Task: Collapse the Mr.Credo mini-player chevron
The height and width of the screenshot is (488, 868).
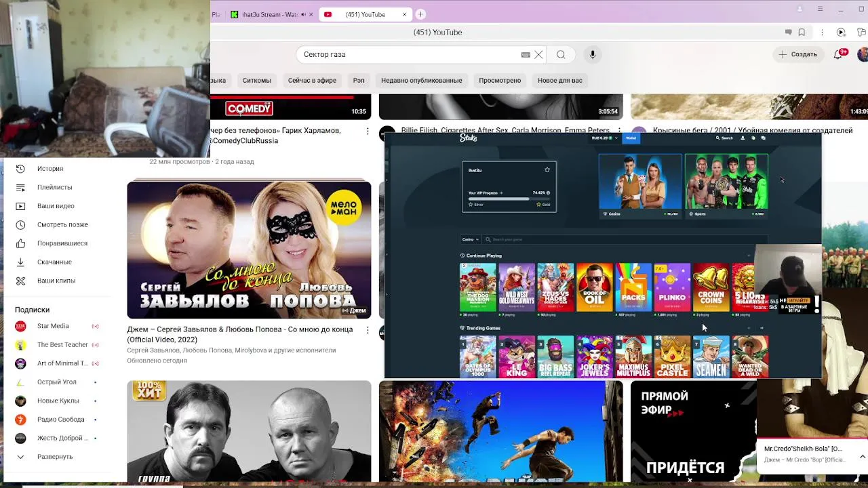Action: click(862, 457)
